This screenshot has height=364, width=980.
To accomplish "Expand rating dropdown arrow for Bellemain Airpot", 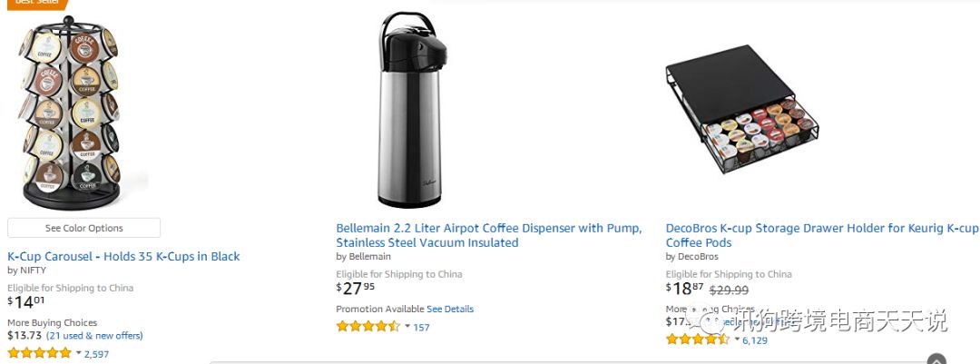I will tap(407, 327).
